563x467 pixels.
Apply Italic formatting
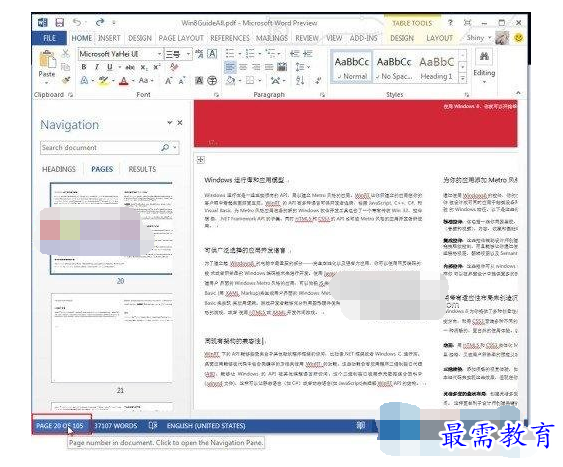(x=97, y=67)
